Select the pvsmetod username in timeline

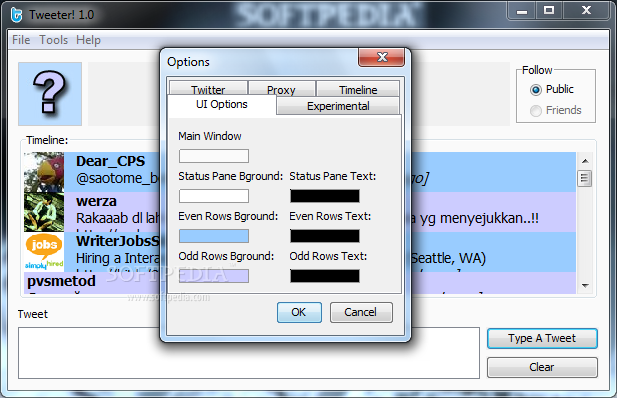[x=61, y=281]
